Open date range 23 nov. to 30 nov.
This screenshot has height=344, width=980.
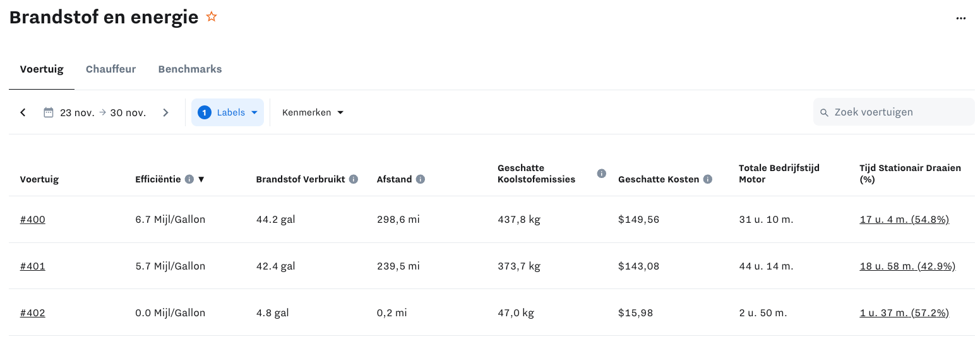(x=103, y=112)
